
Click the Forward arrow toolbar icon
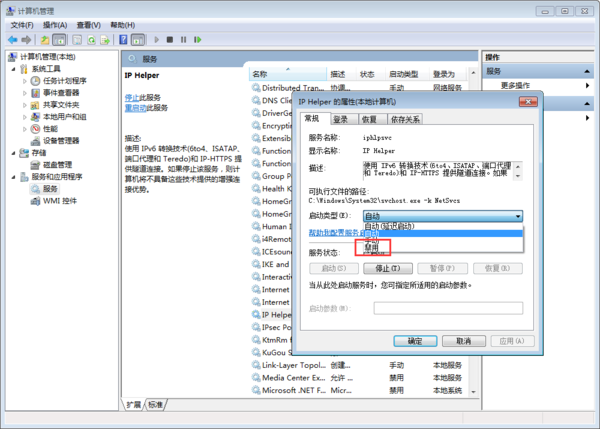[26, 39]
